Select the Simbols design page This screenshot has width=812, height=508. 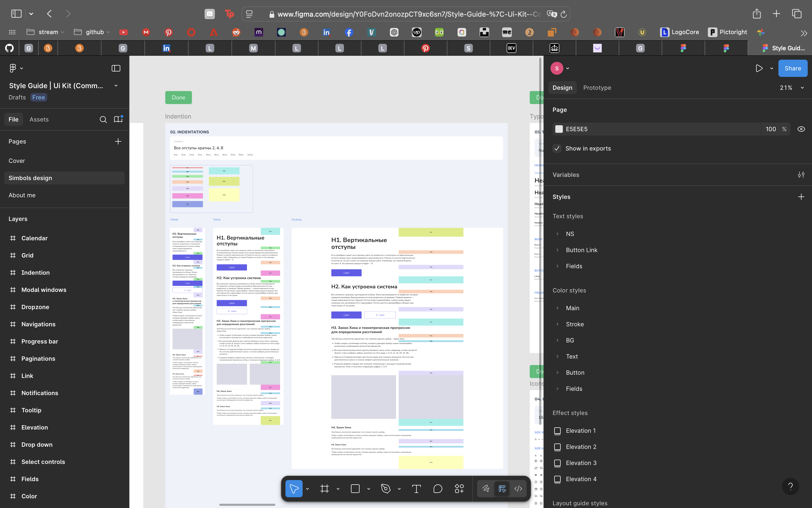point(64,178)
